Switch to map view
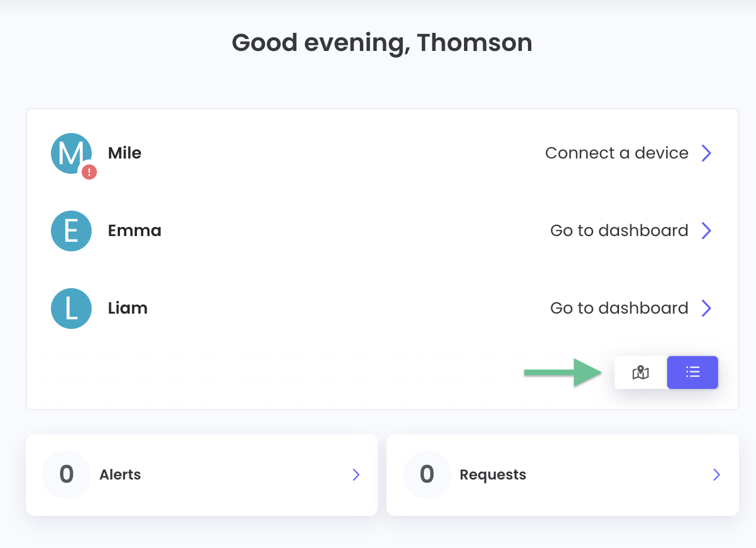Image resolution: width=756 pixels, height=548 pixels. 641,373
